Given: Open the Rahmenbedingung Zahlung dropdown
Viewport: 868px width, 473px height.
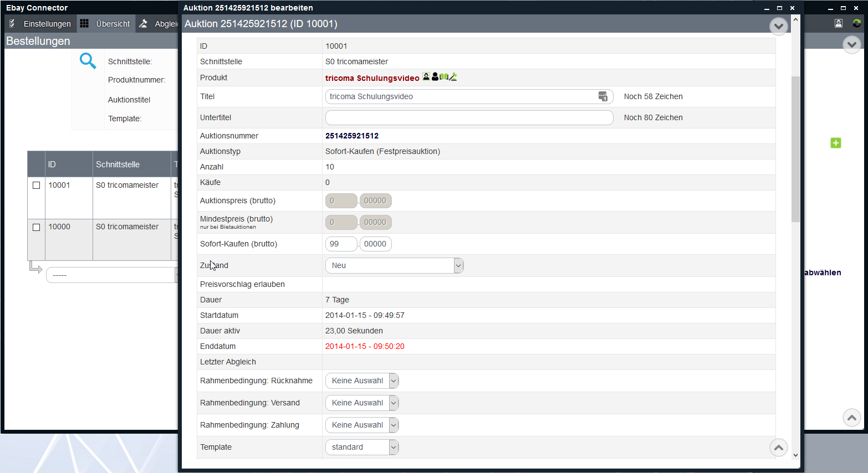Looking at the screenshot, I should pos(362,425).
